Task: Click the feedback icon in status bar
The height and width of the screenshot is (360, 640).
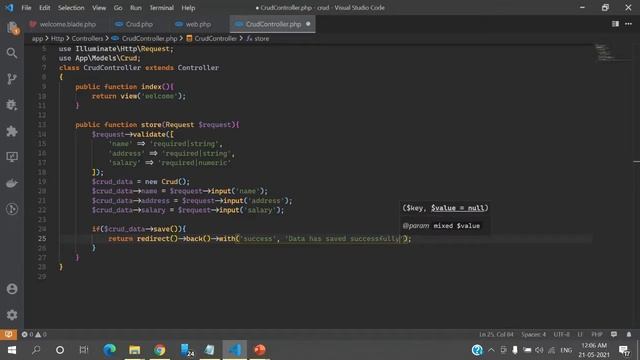Action: pos(614,334)
